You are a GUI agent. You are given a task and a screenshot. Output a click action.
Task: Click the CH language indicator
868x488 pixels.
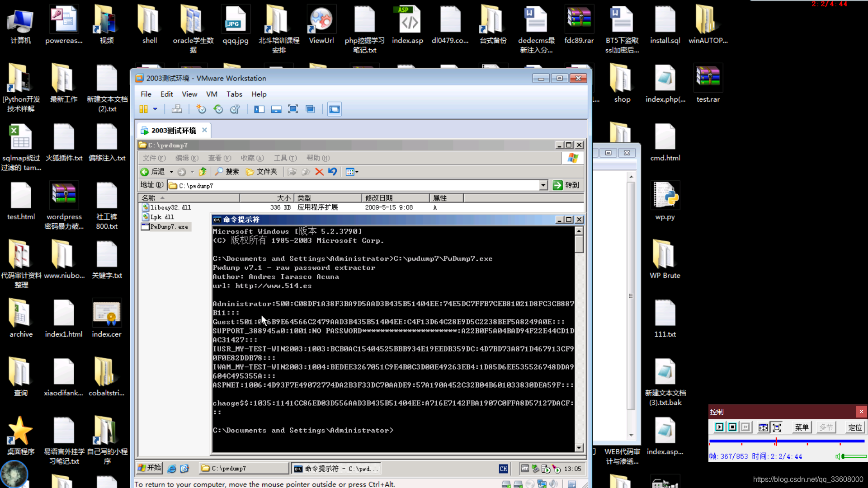point(503,469)
